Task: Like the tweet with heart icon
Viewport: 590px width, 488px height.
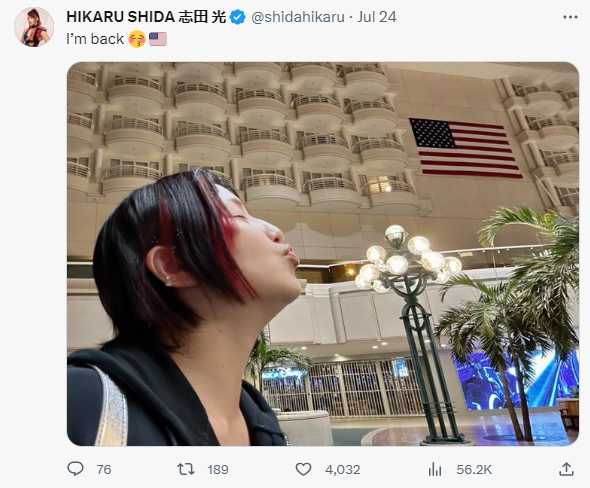Action: (303, 469)
